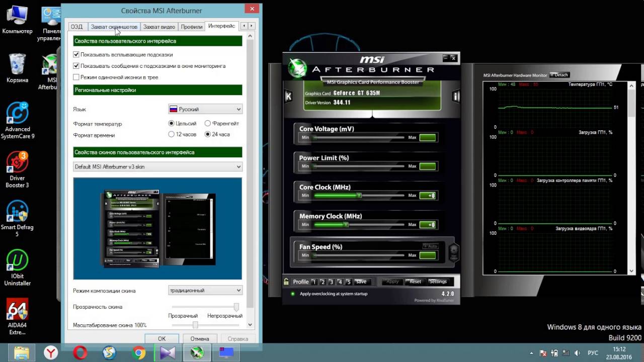Select the Интерфейс tab
The height and width of the screenshot is (362, 644).
point(221,26)
